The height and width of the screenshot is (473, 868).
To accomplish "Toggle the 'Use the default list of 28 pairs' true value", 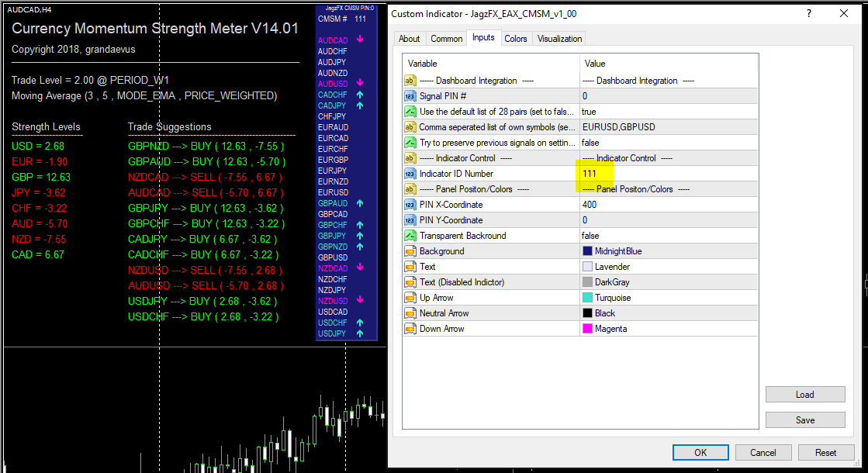I will [x=590, y=111].
